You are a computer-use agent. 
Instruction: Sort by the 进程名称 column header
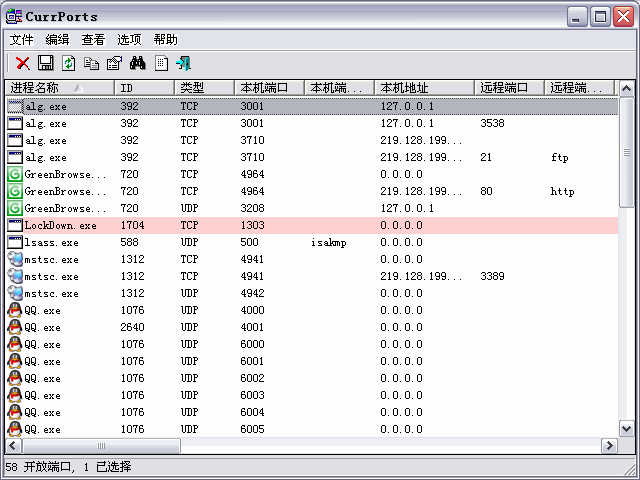[60, 88]
